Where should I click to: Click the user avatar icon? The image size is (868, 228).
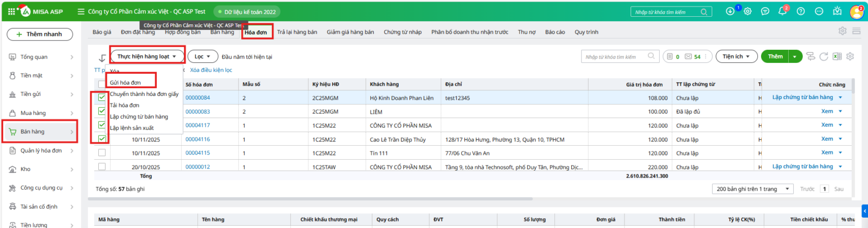(x=857, y=11)
